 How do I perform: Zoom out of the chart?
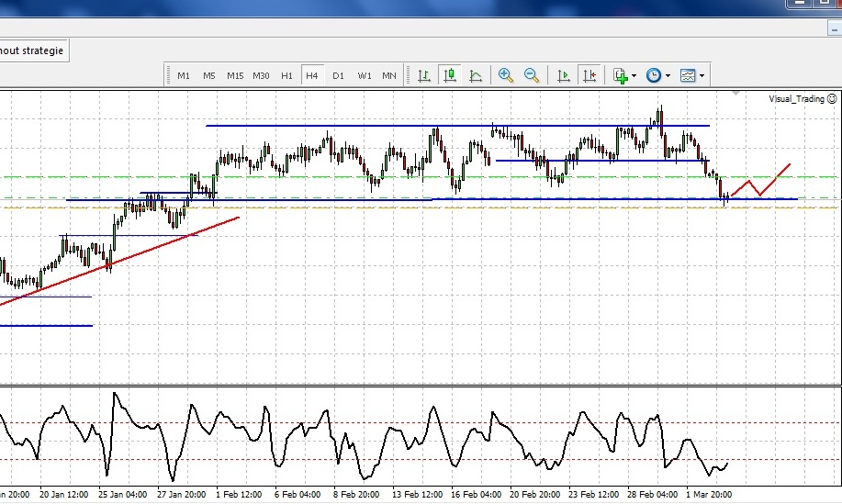(532, 75)
